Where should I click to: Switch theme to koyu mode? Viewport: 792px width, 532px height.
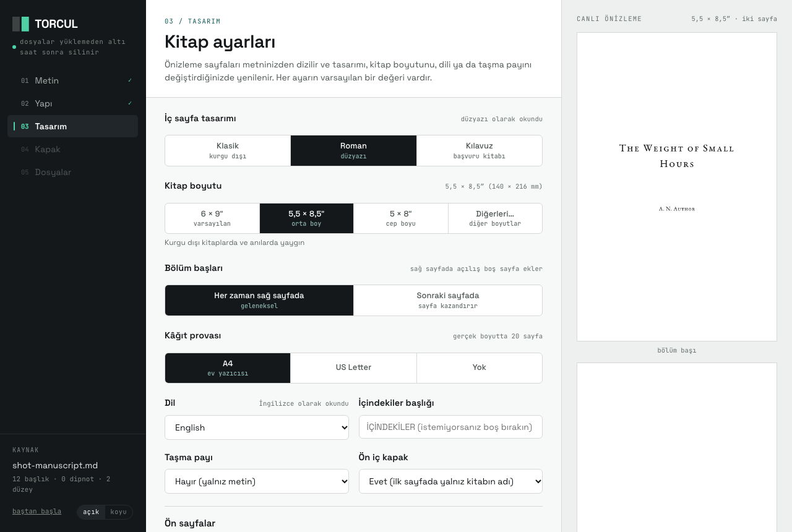[119, 512]
